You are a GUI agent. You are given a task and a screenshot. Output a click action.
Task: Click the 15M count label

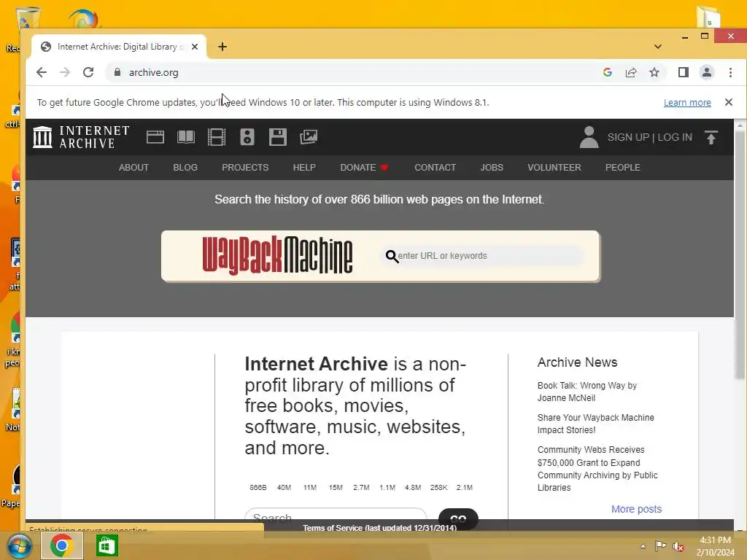[336, 488]
